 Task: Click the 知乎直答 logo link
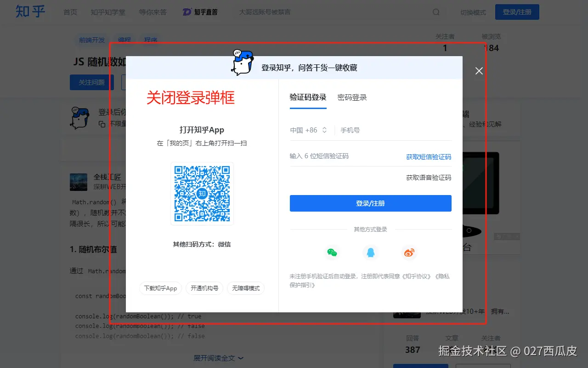tap(200, 12)
